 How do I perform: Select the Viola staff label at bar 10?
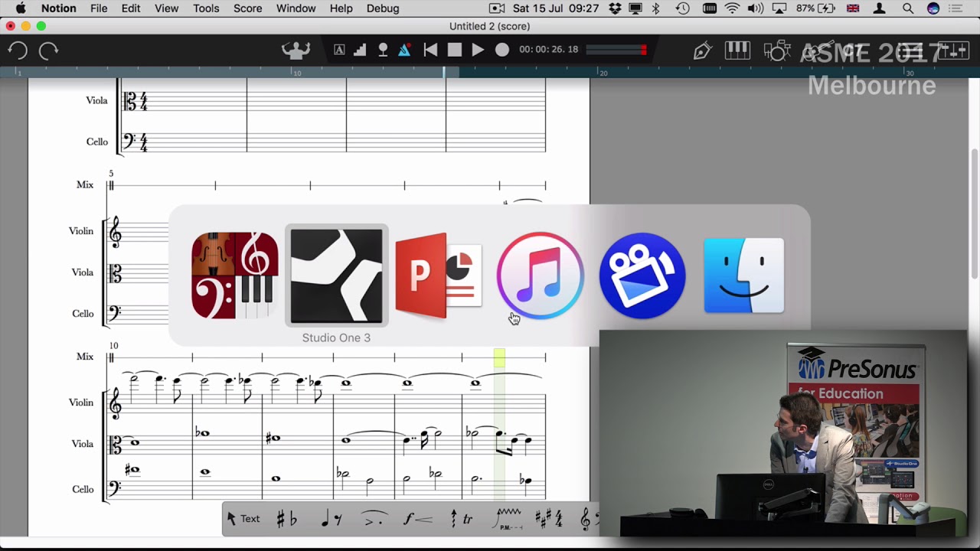click(x=81, y=443)
